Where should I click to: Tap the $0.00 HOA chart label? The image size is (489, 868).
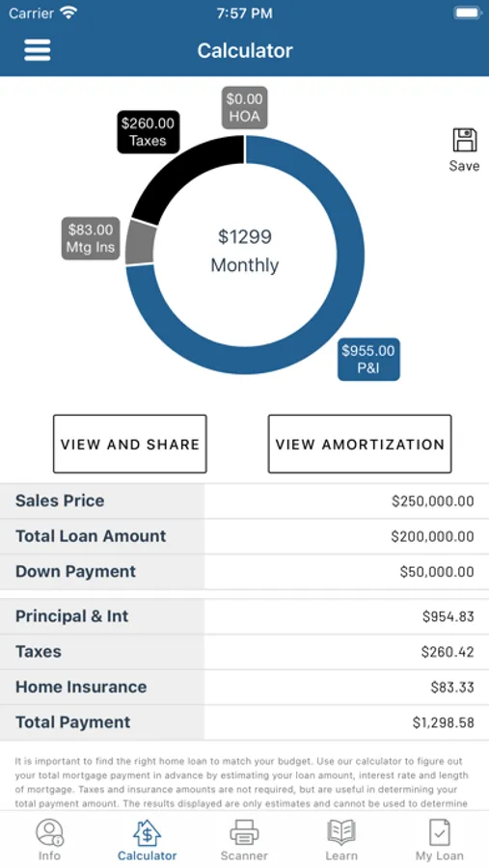click(244, 107)
